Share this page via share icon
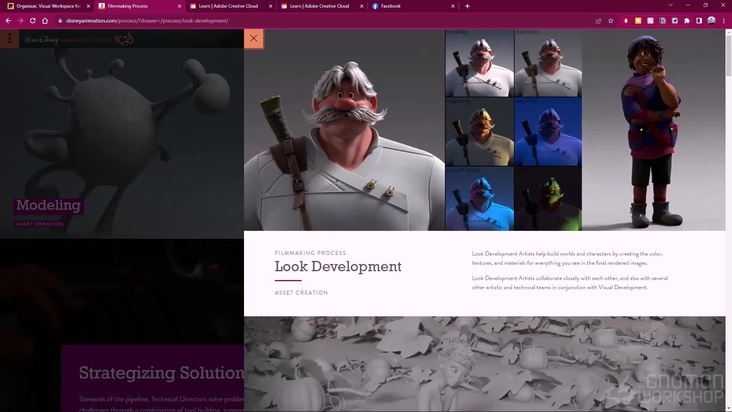This screenshot has width=732, height=412. coord(598,20)
